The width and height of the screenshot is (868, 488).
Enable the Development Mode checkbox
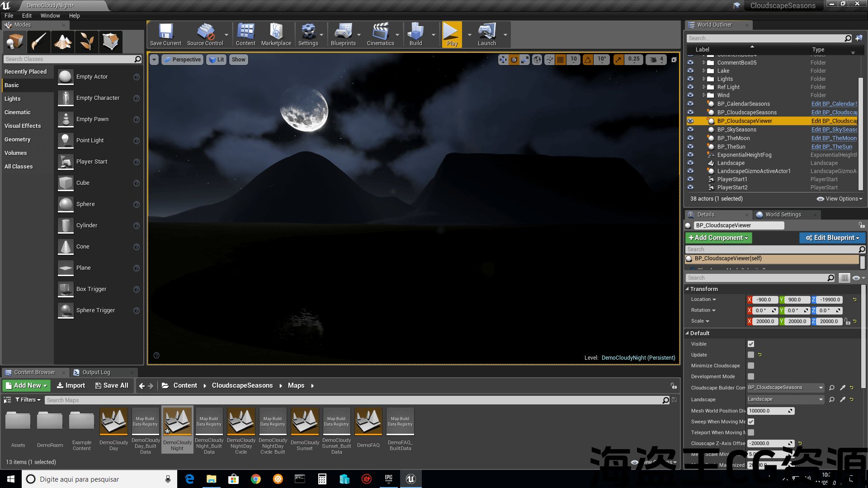[x=751, y=376]
